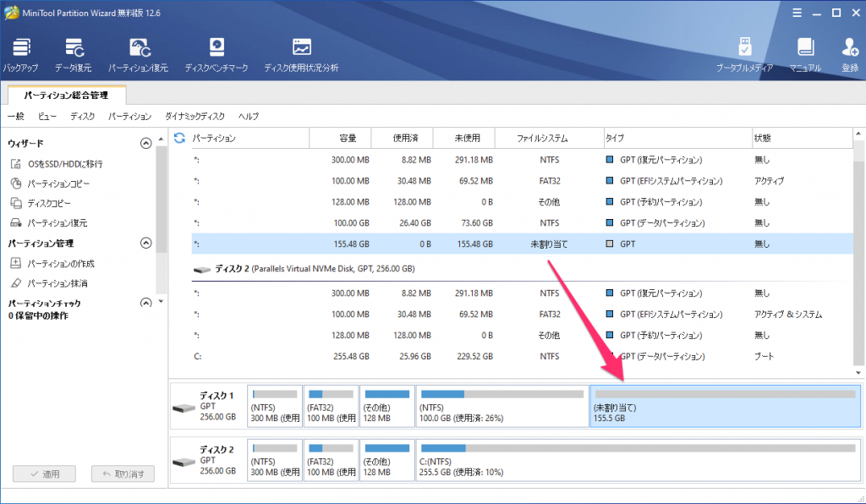Open the マニュアル manual
The width and height of the screenshot is (866, 504).
pos(805,55)
